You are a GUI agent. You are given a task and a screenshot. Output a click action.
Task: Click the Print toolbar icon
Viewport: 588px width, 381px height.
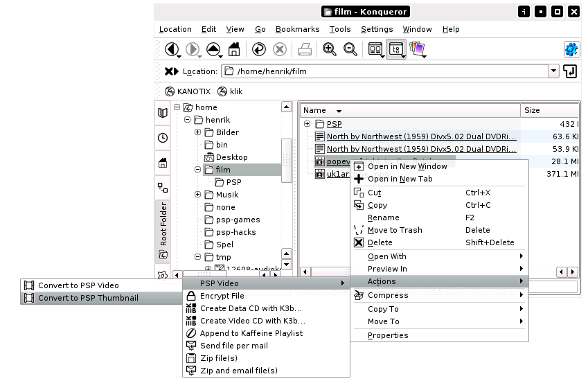pos(305,49)
